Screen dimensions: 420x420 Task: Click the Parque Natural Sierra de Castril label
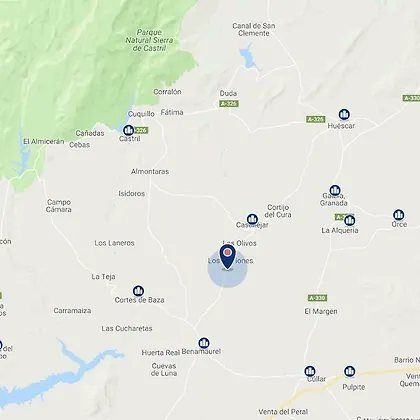tap(149, 40)
